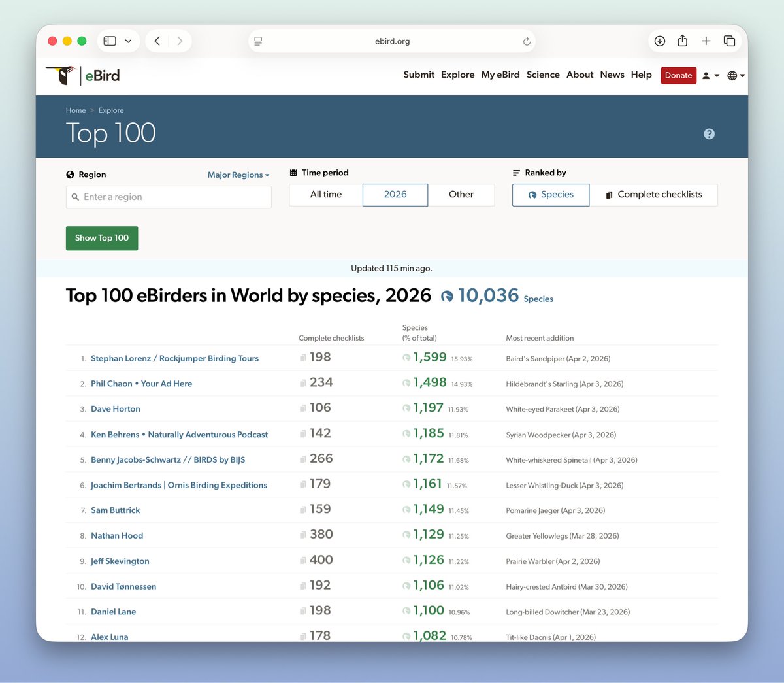This screenshot has width=784, height=683.
Task: Show tab overview icon
Action: (729, 41)
